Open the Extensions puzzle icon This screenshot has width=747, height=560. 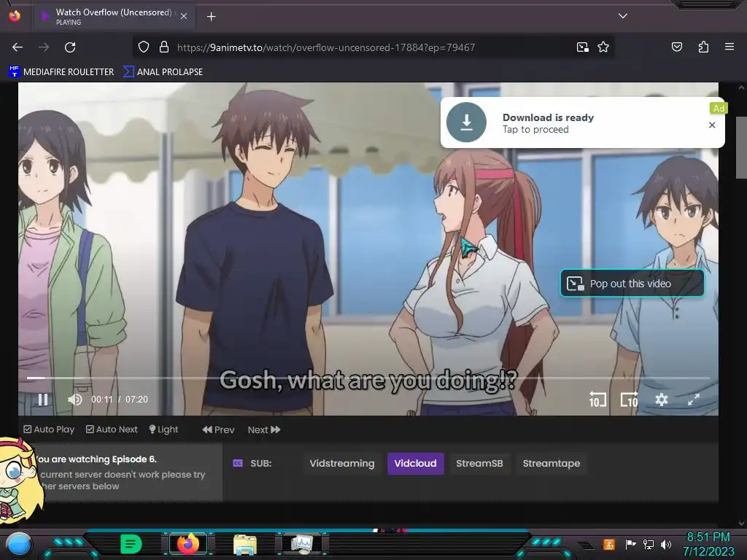[x=703, y=47]
